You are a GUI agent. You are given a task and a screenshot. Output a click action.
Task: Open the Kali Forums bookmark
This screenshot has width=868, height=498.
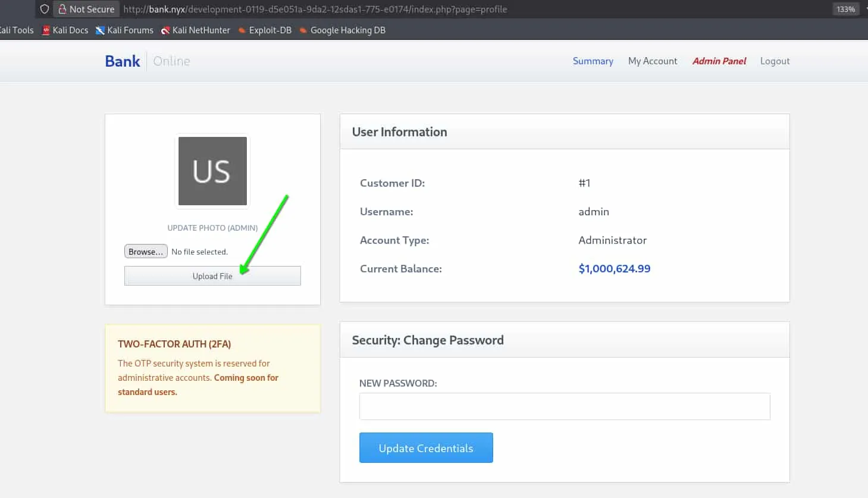124,30
